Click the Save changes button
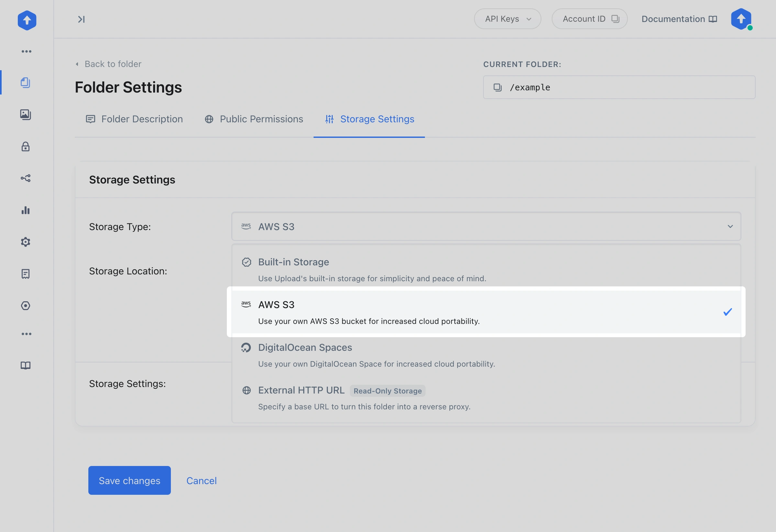Viewport: 776px width, 532px height. pyautogui.click(x=129, y=480)
